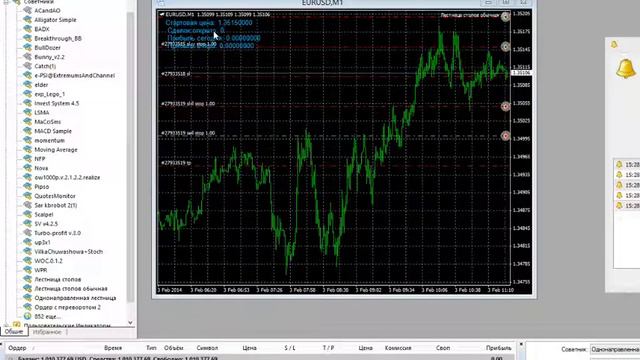
Task: Select Лестница стопов обычная advisor
Action: pos(71,289)
